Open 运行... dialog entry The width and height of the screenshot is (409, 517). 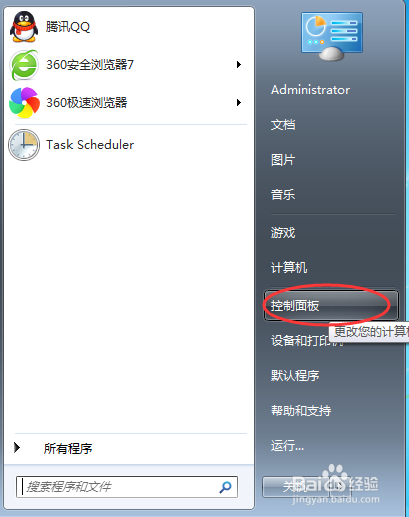[x=287, y=445]
